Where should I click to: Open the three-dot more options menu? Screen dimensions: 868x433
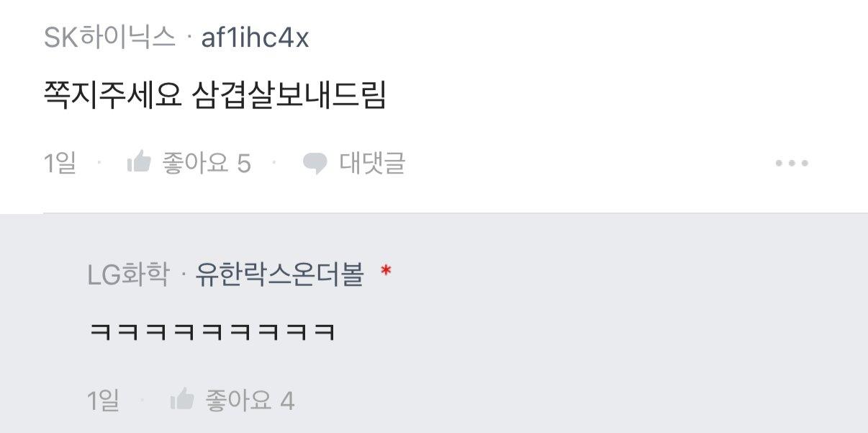point(792,164)
